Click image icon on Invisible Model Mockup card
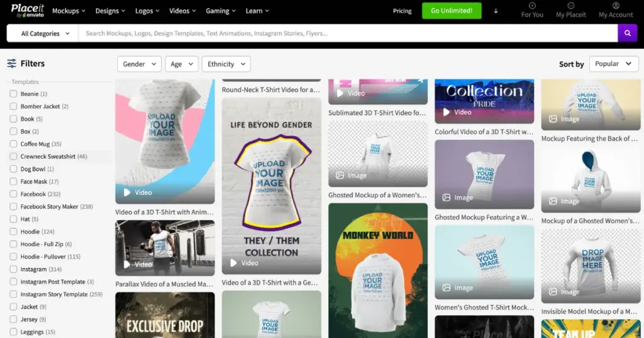This screenshot has height=338, width=644. point(553,292)
